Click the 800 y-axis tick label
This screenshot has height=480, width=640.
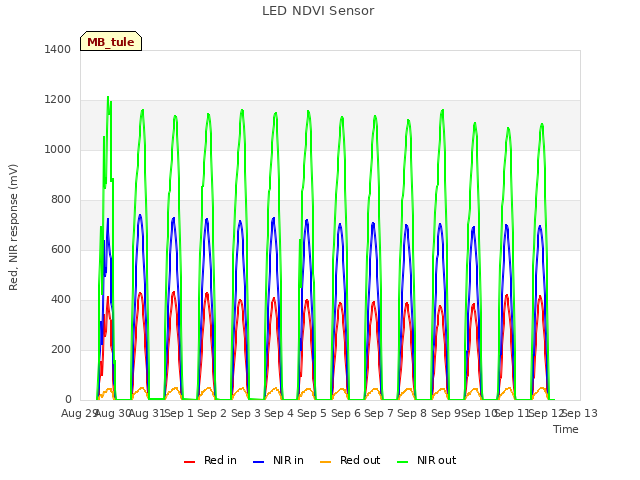(61, 200)
